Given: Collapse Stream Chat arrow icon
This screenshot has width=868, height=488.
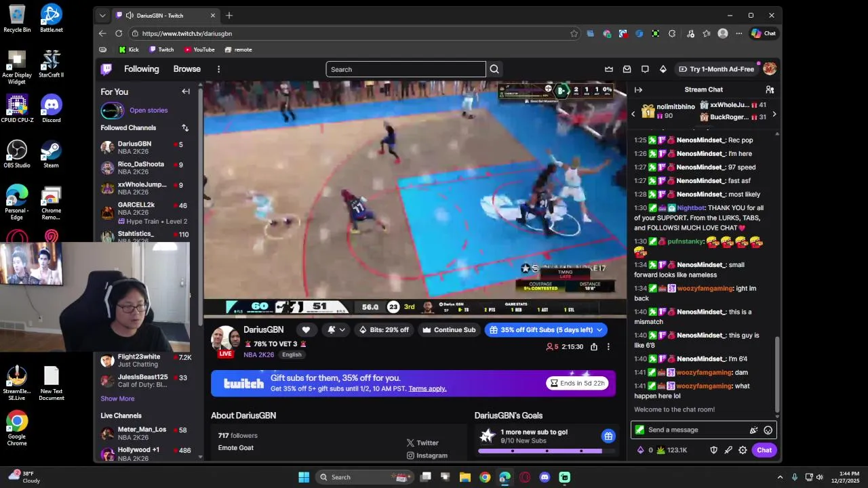Looking at the screenshot, I should coord(638,89).
